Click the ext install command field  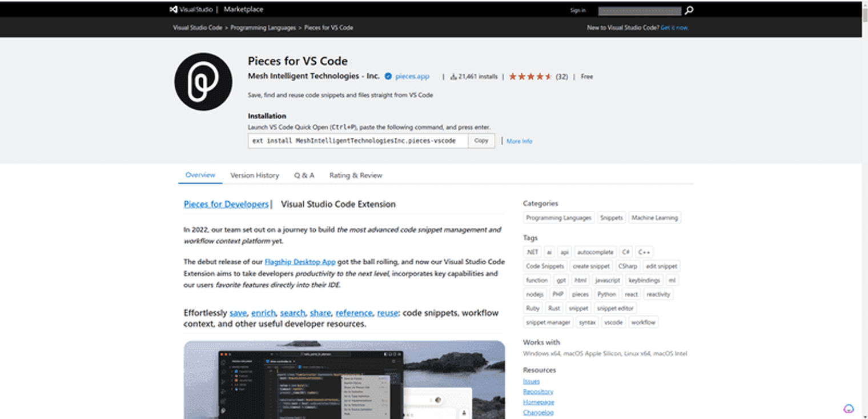pyautogui.click(x=358, y=141)
